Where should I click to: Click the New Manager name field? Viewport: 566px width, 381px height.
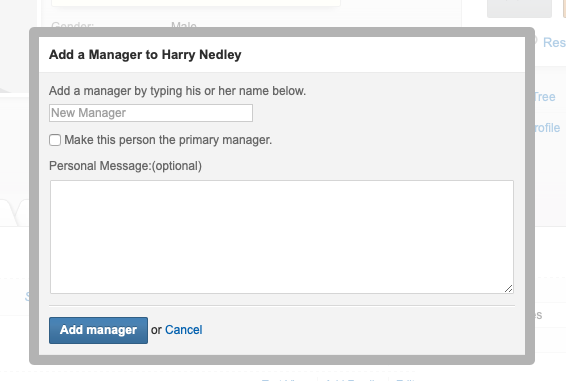click(x=151, y=113)
